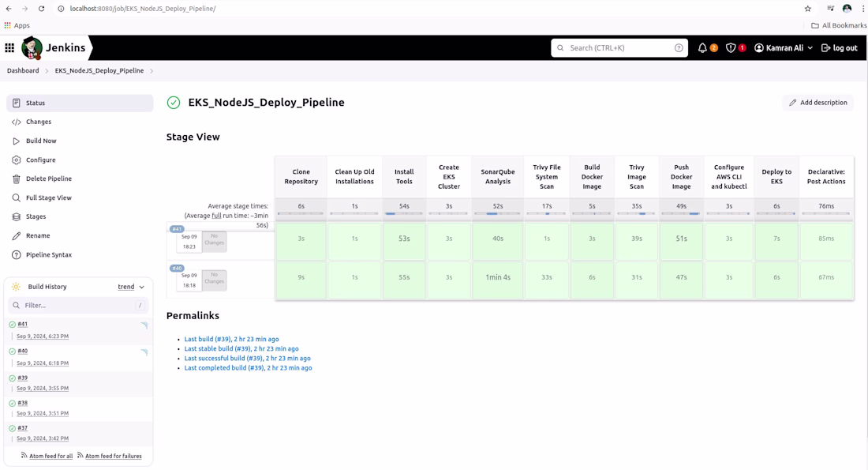This screenshot has width=868, height=470.
Task: Open the Atom feed for failures link
Action: coord(114,456)
